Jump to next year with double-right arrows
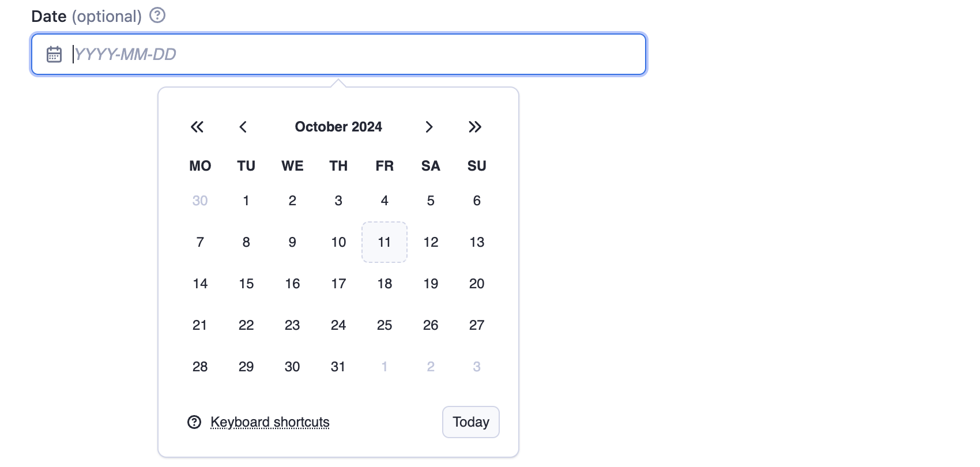Screen dimensions: 980x467 (x=475, y=127)
